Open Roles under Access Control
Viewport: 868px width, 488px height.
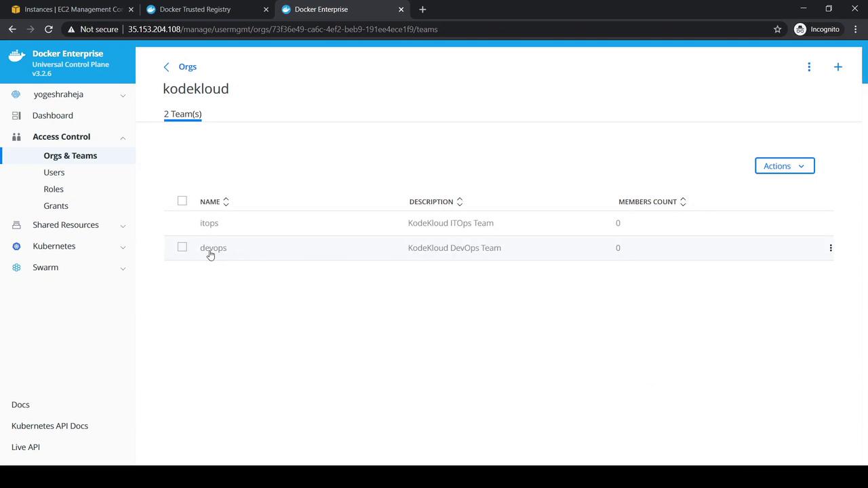pos(54,189)
